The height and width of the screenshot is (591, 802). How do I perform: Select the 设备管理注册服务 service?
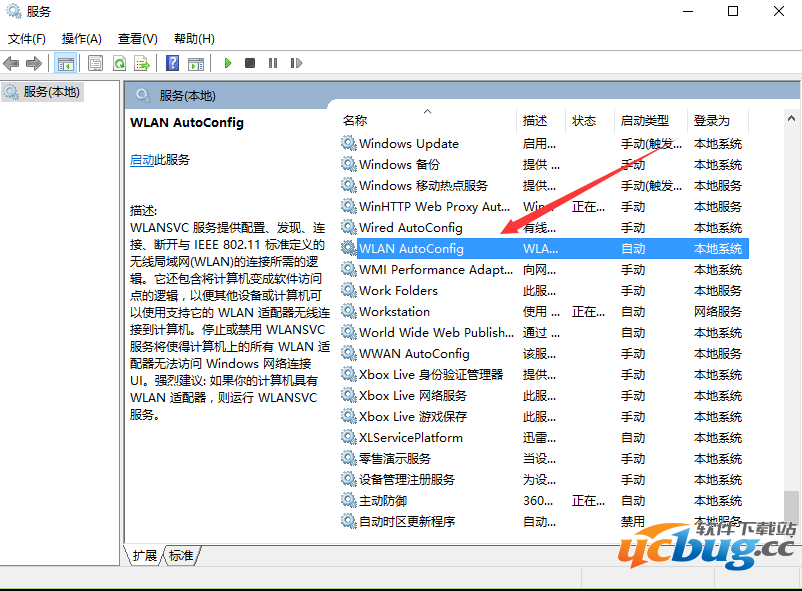[x=407, y=479]
